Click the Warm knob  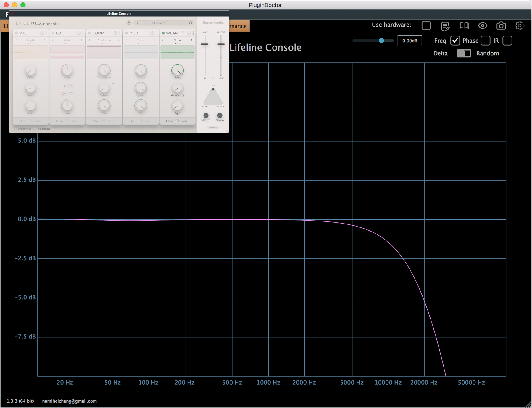206,115
